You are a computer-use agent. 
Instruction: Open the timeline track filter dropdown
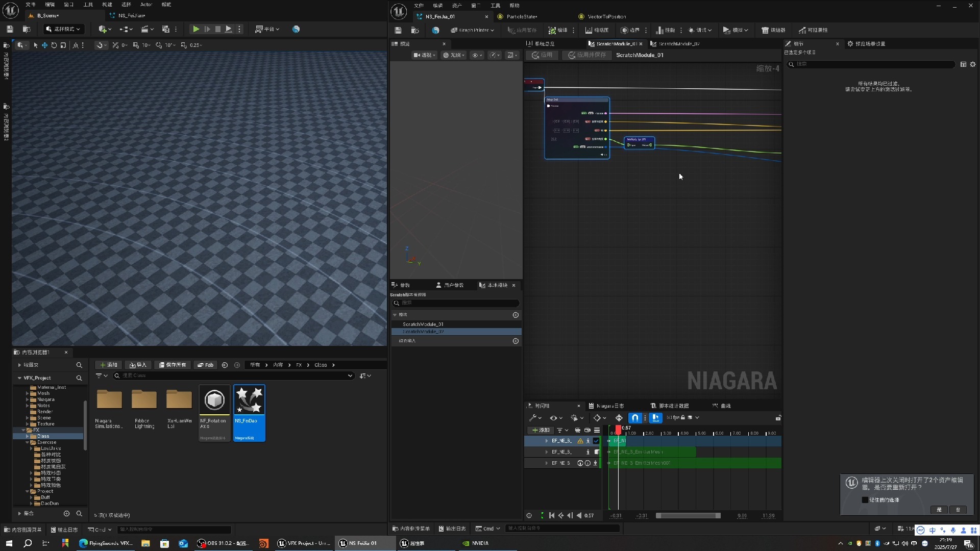point(562,430)
